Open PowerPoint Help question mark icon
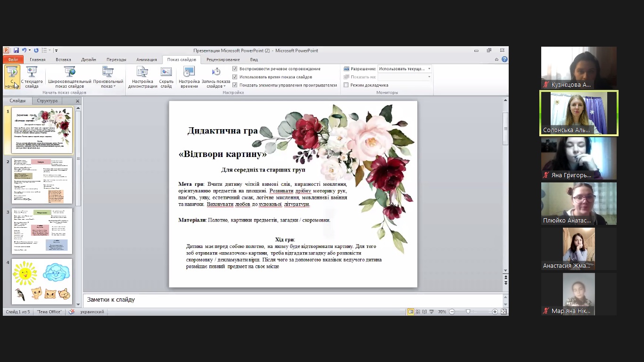This screenshot has width=644, height=362. tap(504, 59)
